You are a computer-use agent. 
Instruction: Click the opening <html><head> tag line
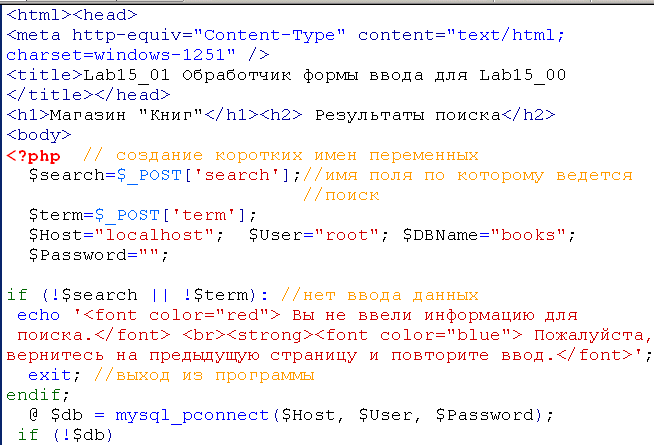click(x=72, y=15)
